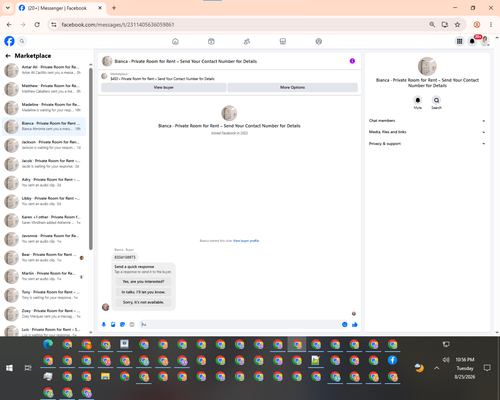Open the Madeline conversation

point(45,107)
